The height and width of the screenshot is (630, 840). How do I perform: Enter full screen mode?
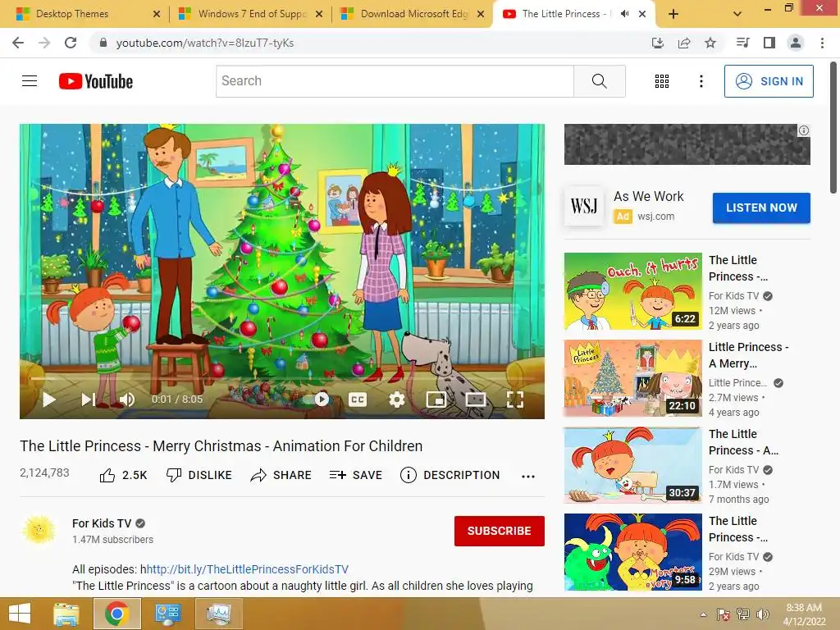click(x=515, y=399)
